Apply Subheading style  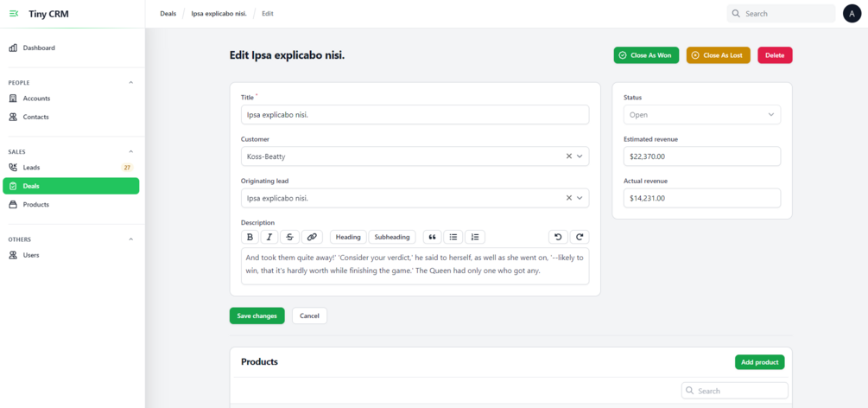tap(392, 237)
